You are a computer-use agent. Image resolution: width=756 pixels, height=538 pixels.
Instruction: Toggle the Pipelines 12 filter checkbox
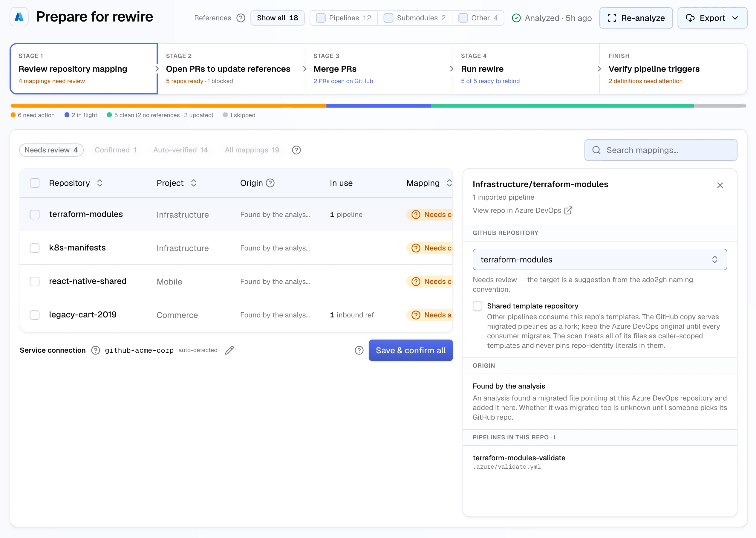coord(321,18)
